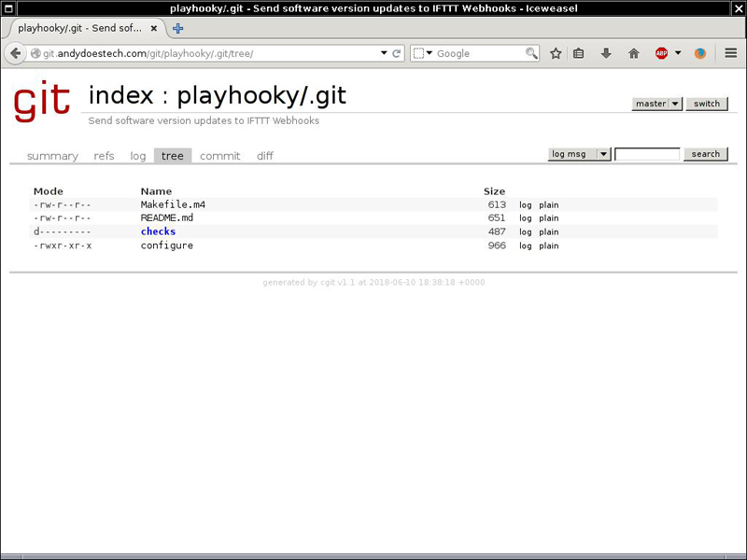View plain README.md
This screenshot has height=560, width=747.
[x=549, y=218]
